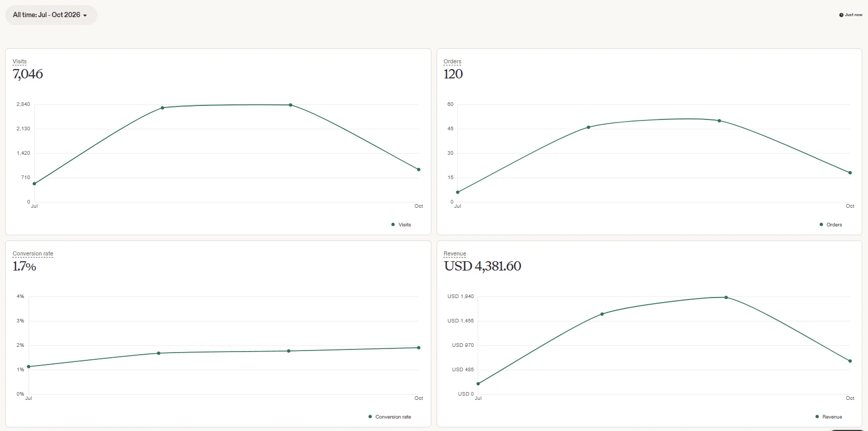Select the Oct data point on Orders chart

point(850,173)
